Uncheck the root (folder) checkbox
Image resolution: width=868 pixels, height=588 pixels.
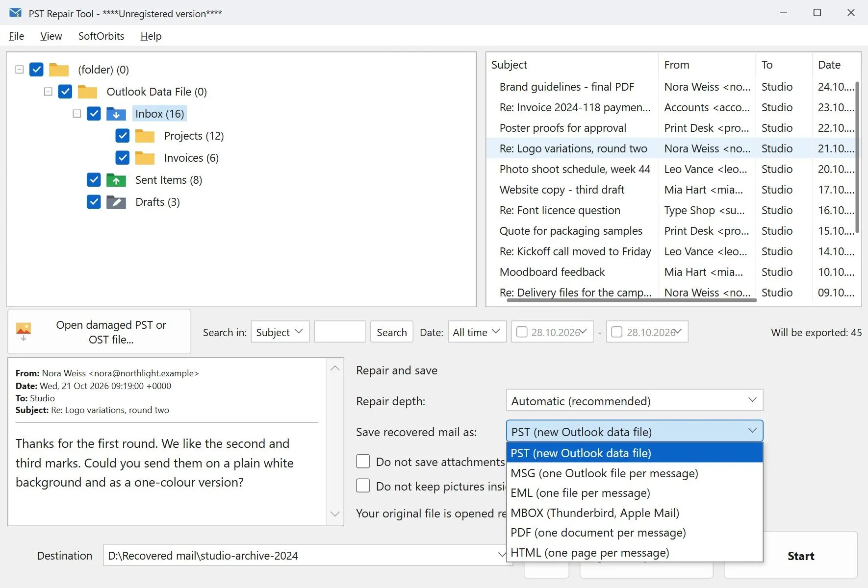pos(37,70)
